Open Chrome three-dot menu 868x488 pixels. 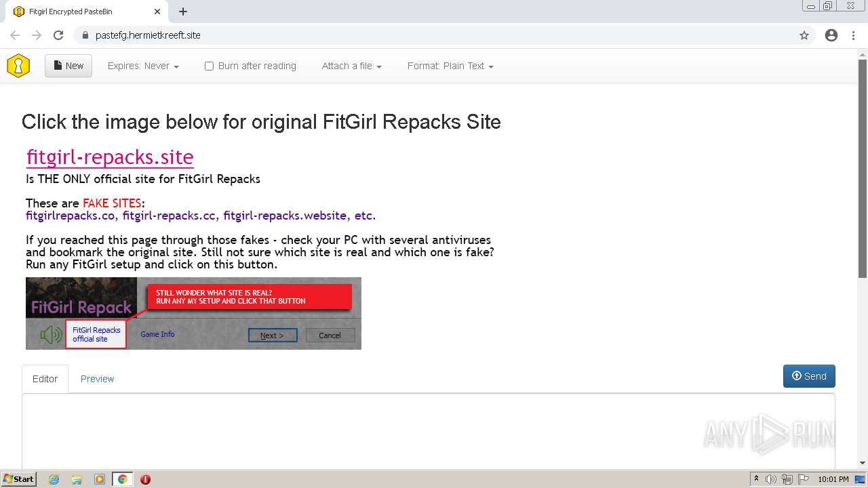pyautogui.click(x=853, y=35)
